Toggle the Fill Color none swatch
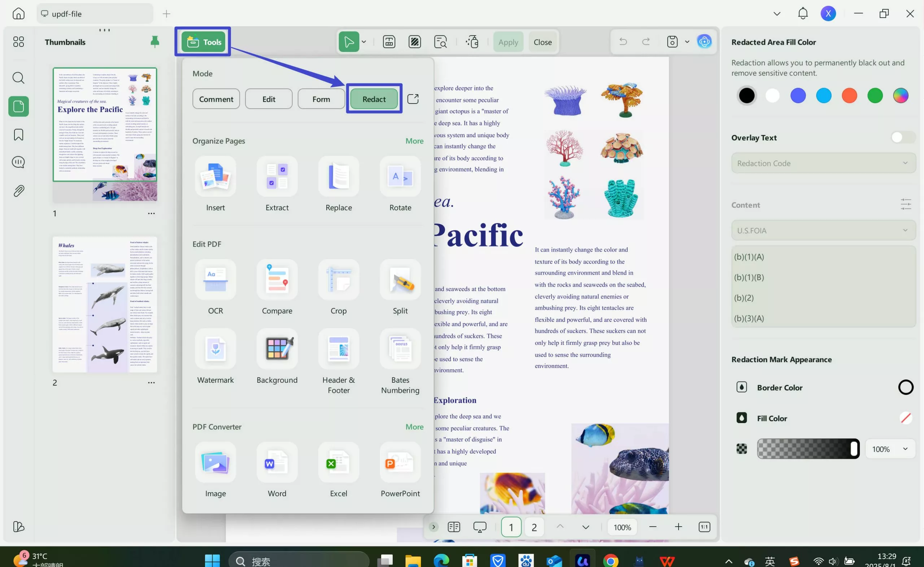 pos(905,418)
